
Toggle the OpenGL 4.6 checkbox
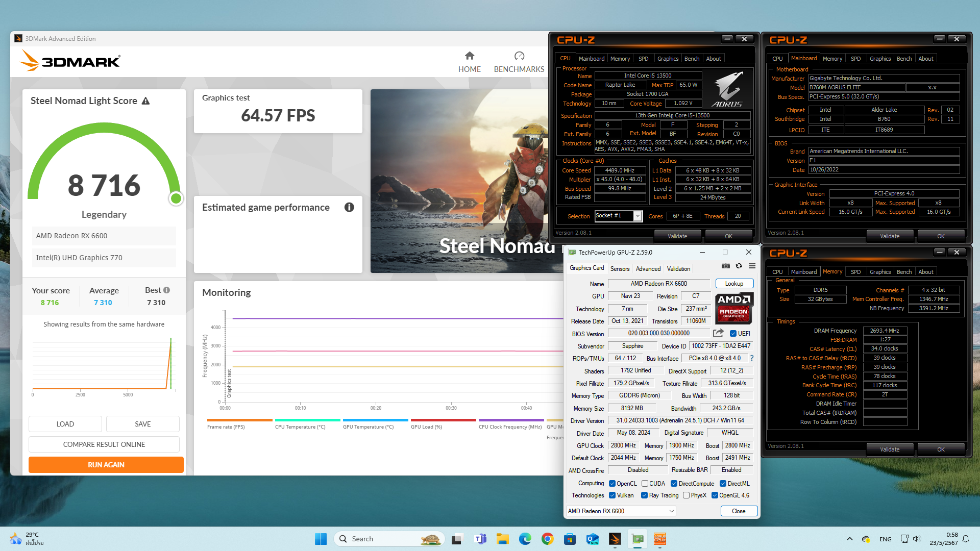715,495
